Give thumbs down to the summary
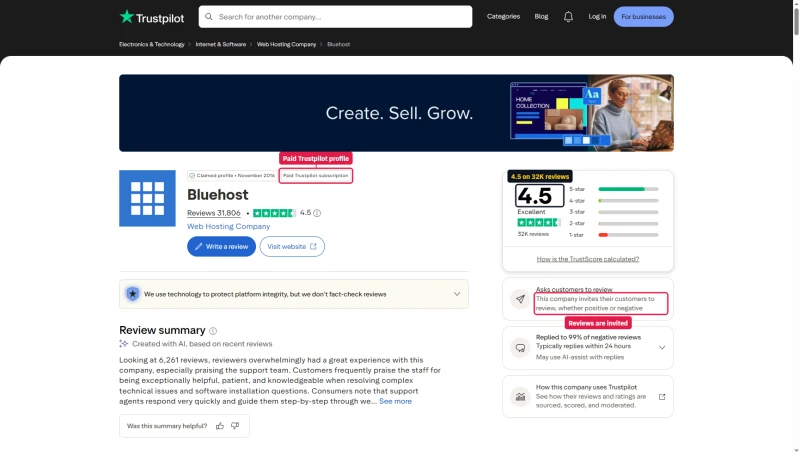The image size is (800, 455). pyautogui.click(x=235, y=426)
